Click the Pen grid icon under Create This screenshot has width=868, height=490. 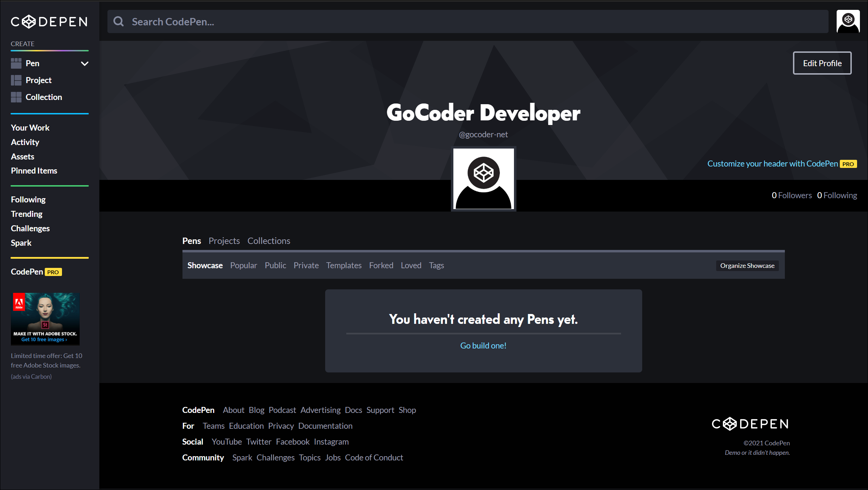tap(16, 63)
